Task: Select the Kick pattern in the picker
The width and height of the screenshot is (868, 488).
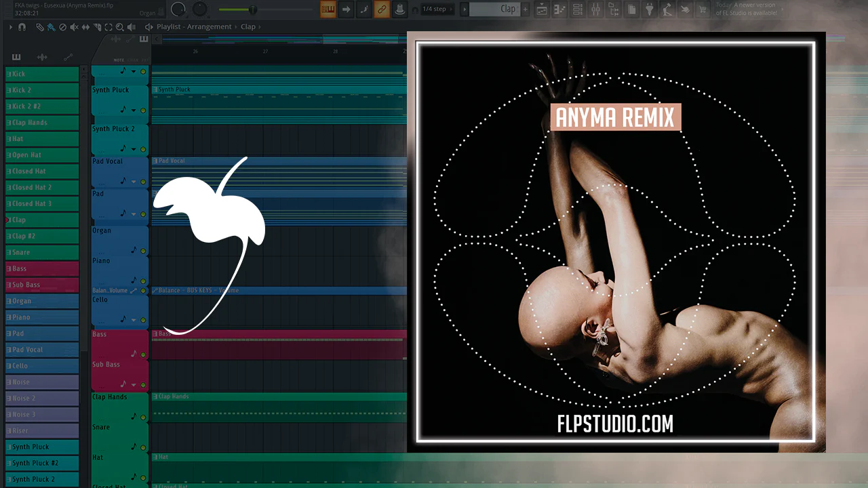Action: (x=42, y=74)
